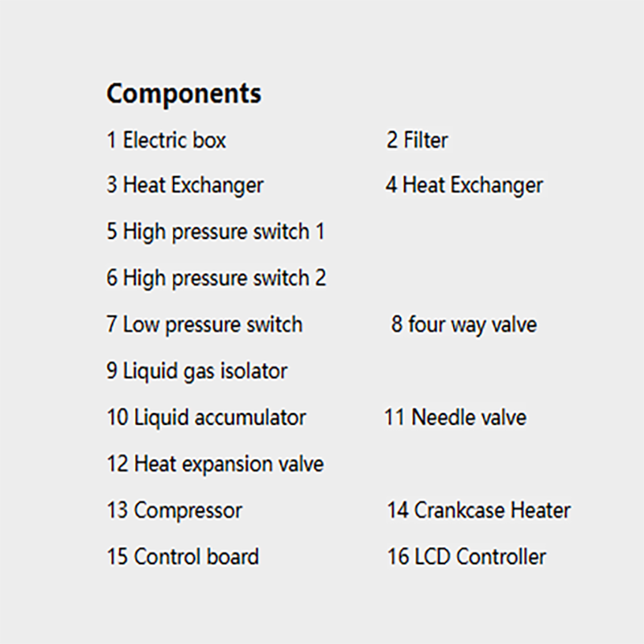Select the 13 Compressor item

(x=175, y=511)
